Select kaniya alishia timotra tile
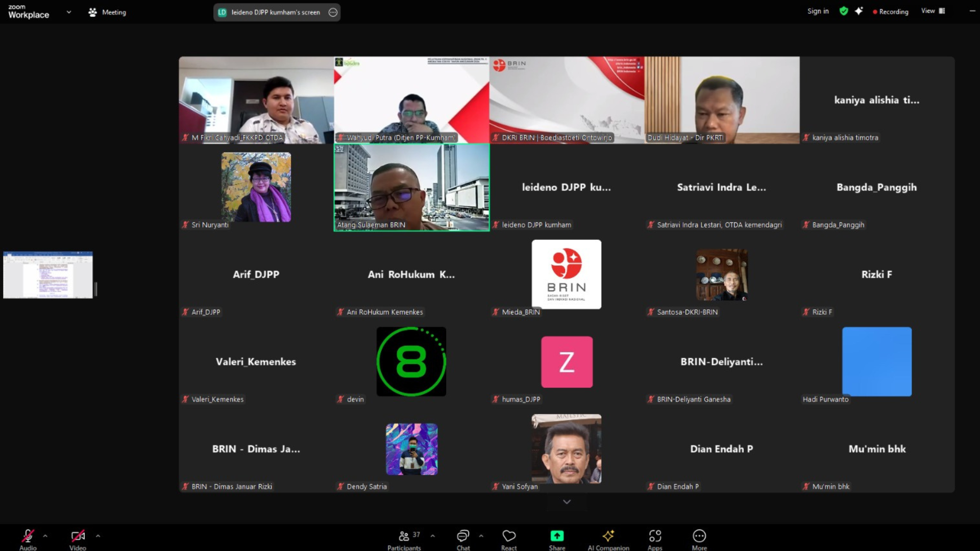The height and width of the screenshot is (551, 980). click(877, 100)
